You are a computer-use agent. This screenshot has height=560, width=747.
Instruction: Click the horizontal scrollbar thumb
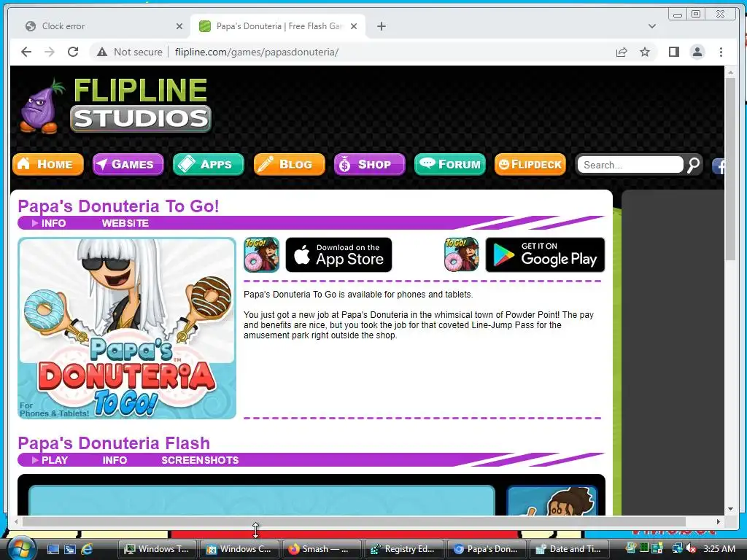354,522
